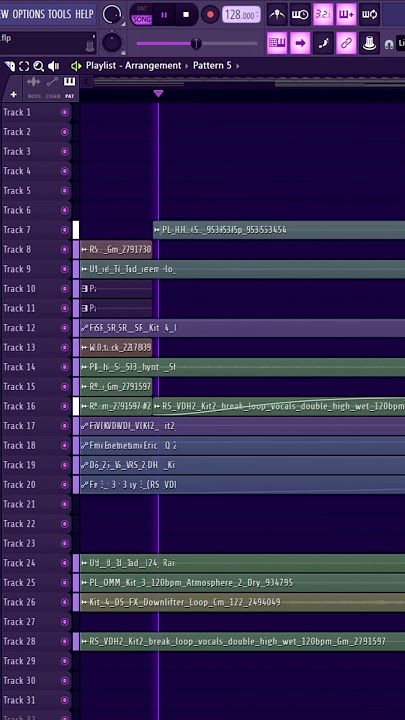Image resolution: width=405 pixels, height=720 pixels.
Task: Mute Track 16 with its dot
Action: click(x=64, y=406)
